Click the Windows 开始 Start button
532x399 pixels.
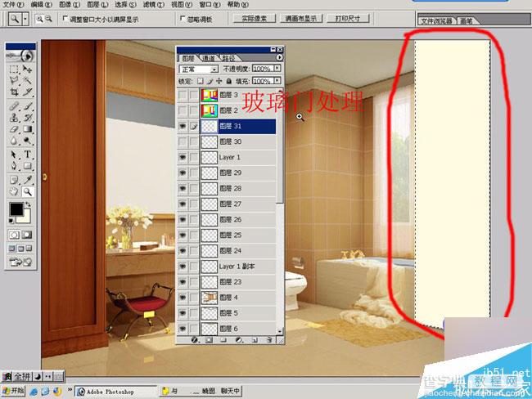13,391
